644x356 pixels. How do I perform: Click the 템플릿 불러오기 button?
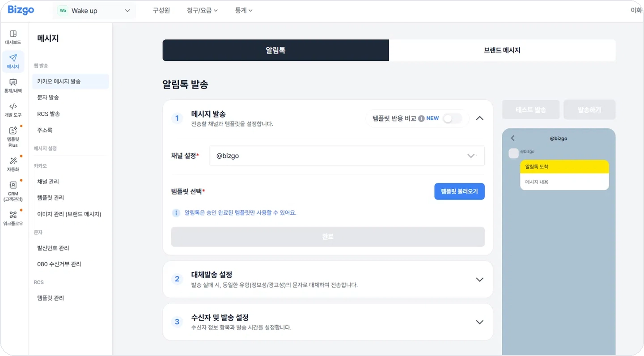459,191
